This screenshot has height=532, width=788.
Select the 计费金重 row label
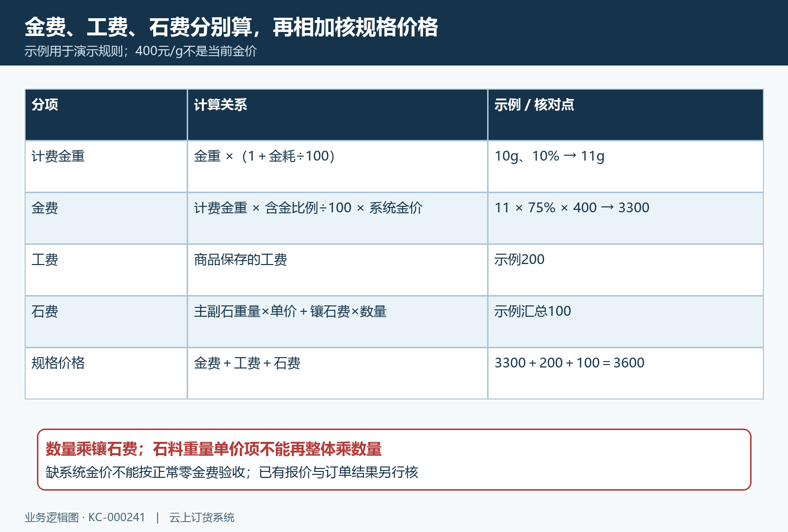click(58, 156)
